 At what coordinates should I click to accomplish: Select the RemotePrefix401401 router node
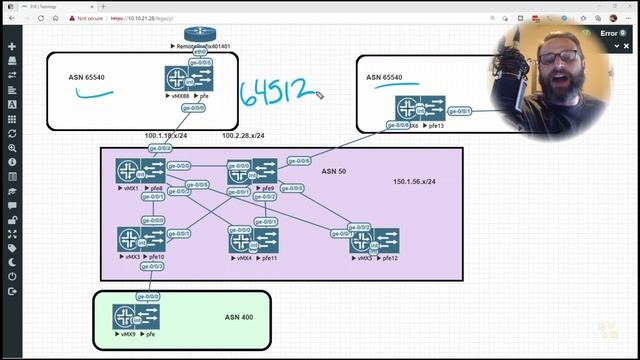tap(200, 34)
